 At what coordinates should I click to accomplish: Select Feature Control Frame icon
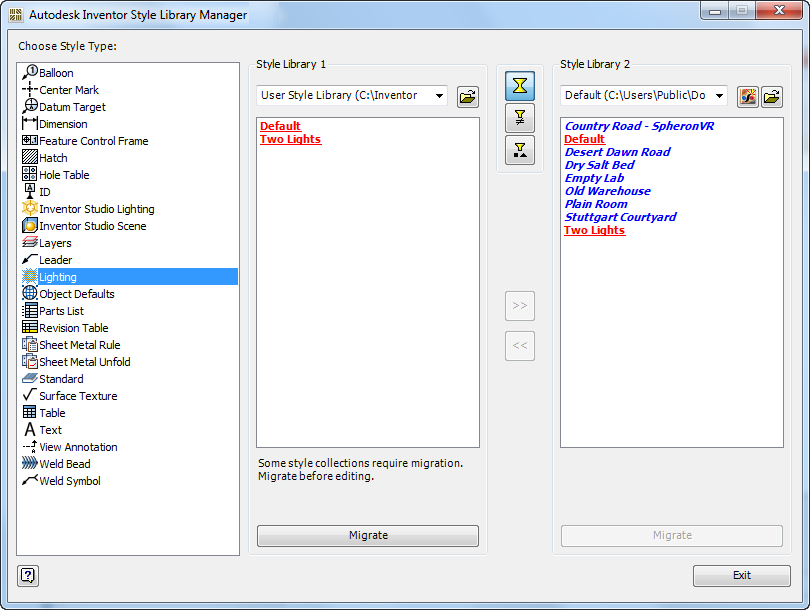(30, 140)
